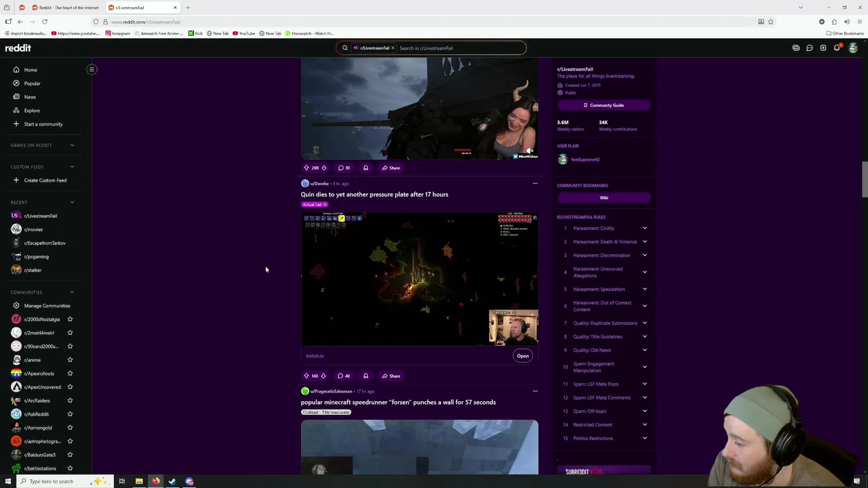The width and height of the screenshot is (868, 488).
Task: Upvote the post with 269 votes
Action: click(307, 167)
